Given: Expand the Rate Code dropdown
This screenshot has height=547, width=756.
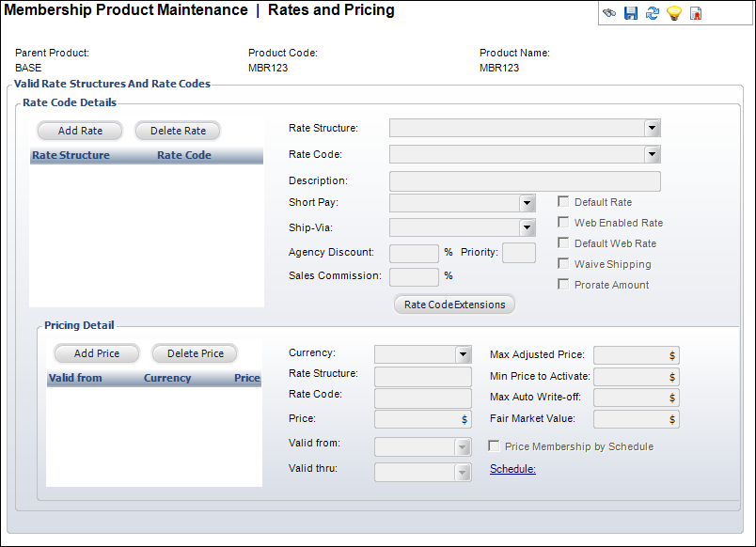Looking at the screenshot, I should (653, 154).
